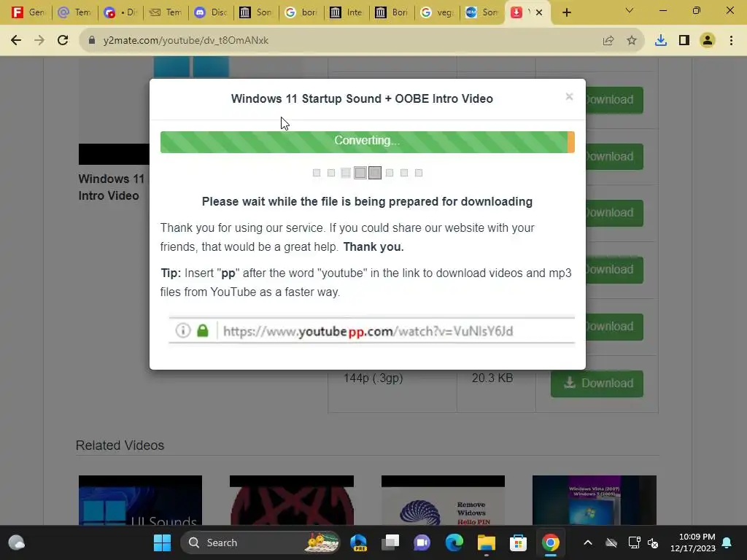Screen dimensions: 747x560
Task: Open the weather widget on taskbar
Action: coord(17,542)
